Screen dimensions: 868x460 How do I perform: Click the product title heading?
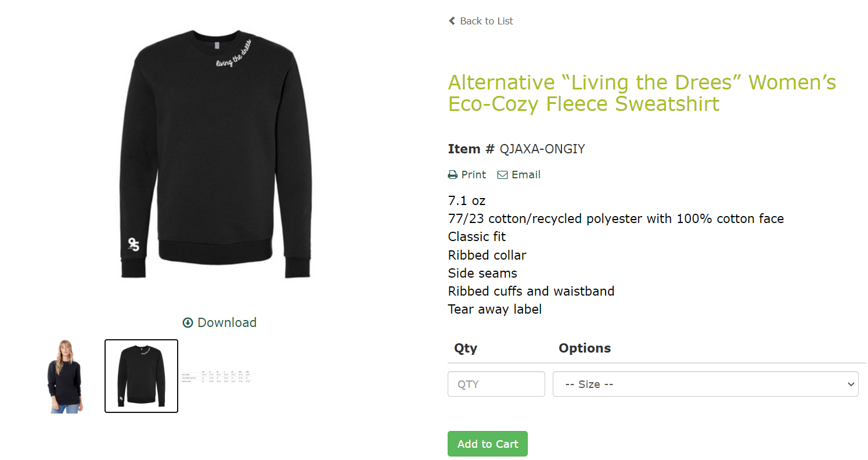(642, 93)
